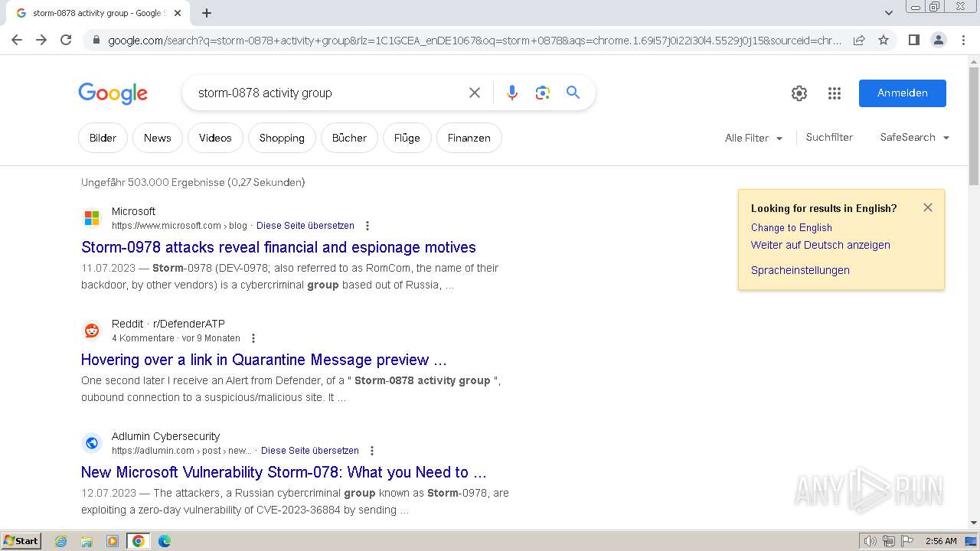Open Chrome three-dot menu
This screenshot has height=551, width=980.
(x=963, y=40)
